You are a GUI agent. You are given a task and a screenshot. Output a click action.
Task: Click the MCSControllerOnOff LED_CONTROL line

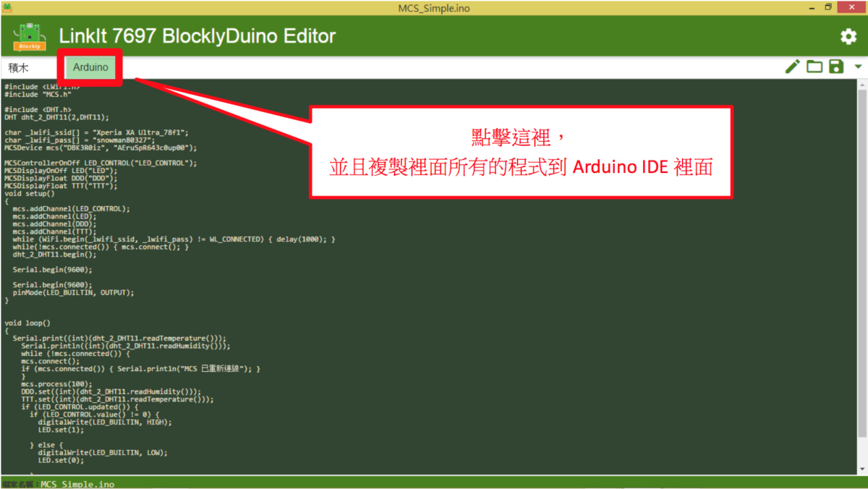(101, 163)
